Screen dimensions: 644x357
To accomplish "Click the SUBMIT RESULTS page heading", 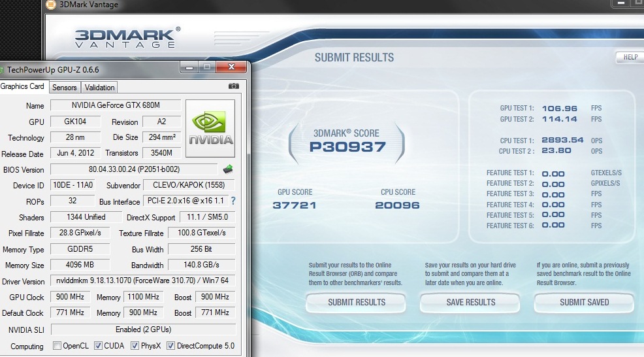I will click(x=354, y=58).
